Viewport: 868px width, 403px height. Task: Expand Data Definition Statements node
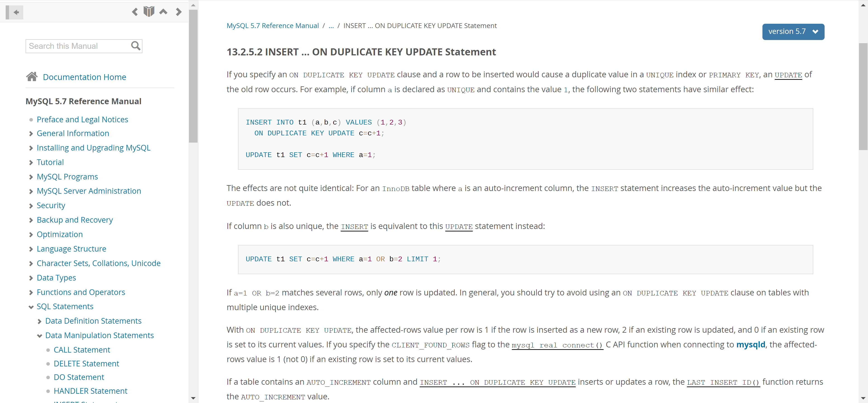coord(39,321)
